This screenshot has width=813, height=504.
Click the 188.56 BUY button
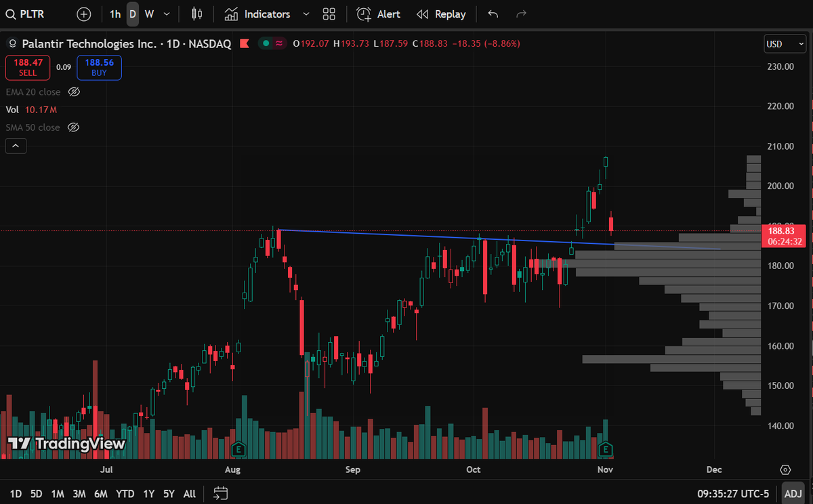tap(99, 67)
